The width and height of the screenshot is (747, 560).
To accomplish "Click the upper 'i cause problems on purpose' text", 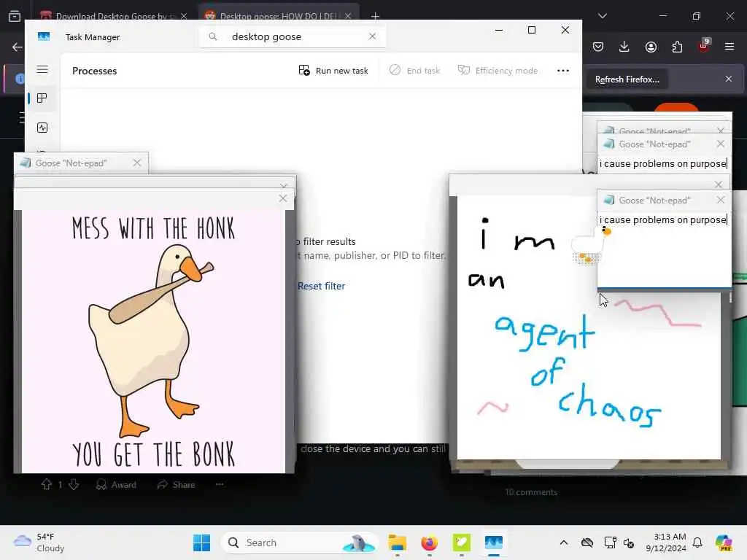I will 663,163.
